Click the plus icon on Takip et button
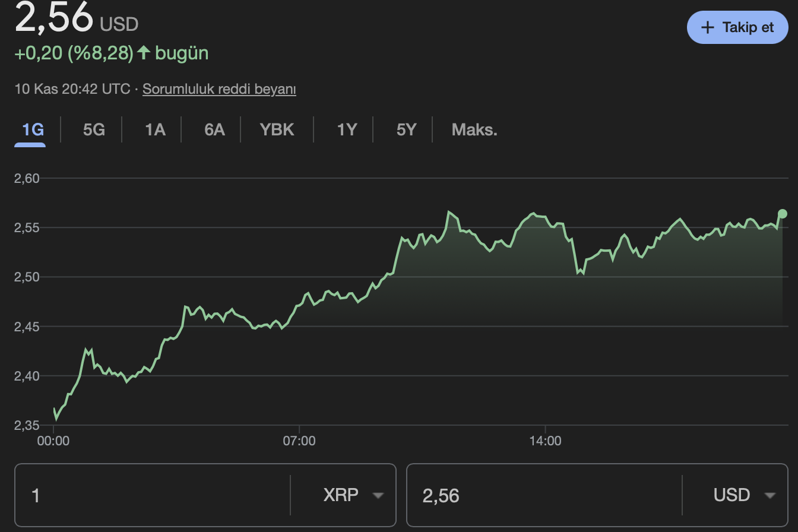Screen dimensions: 798x532 [x=707, y=27]
